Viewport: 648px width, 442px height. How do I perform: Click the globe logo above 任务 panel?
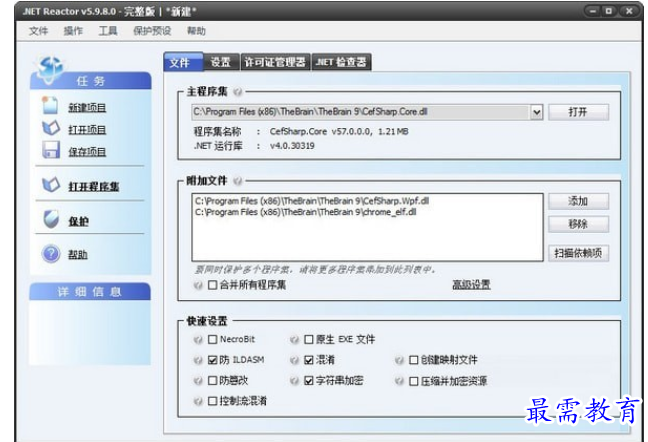tap(50, 69)
